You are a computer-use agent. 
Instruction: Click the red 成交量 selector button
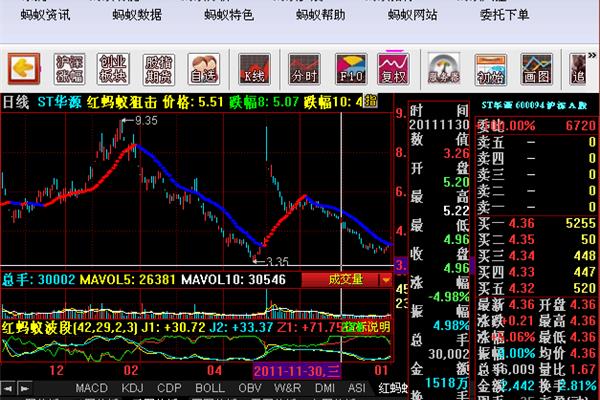coord(341,280)
